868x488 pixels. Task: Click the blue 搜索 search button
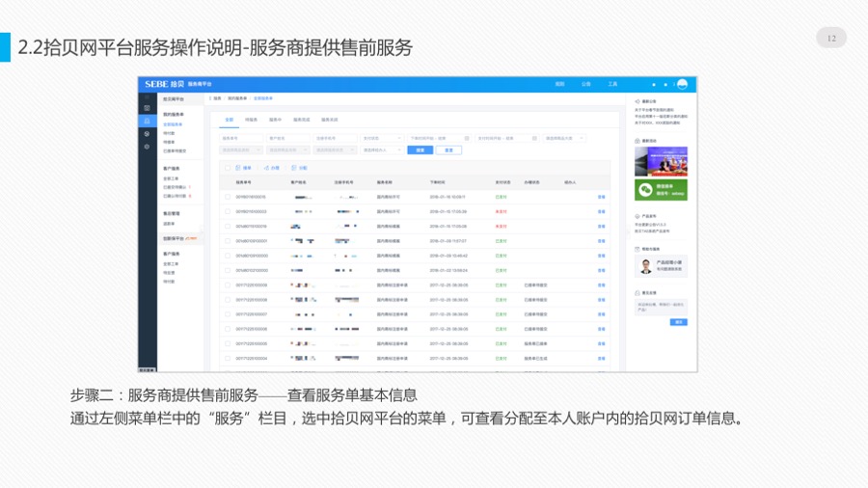click(420, 149)
